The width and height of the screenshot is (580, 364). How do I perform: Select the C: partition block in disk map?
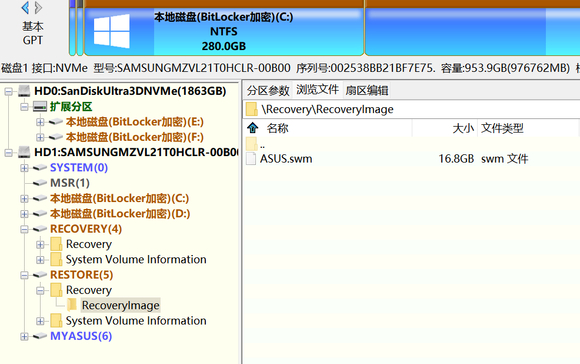224,31
